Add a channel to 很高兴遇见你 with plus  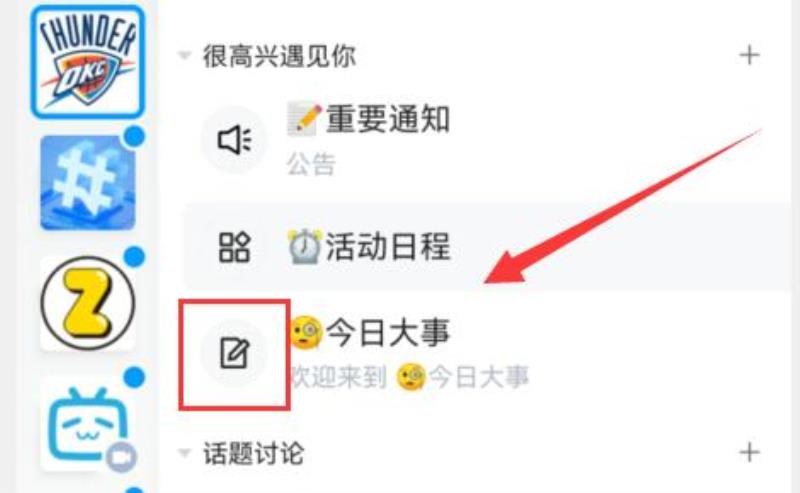(749, 55)
